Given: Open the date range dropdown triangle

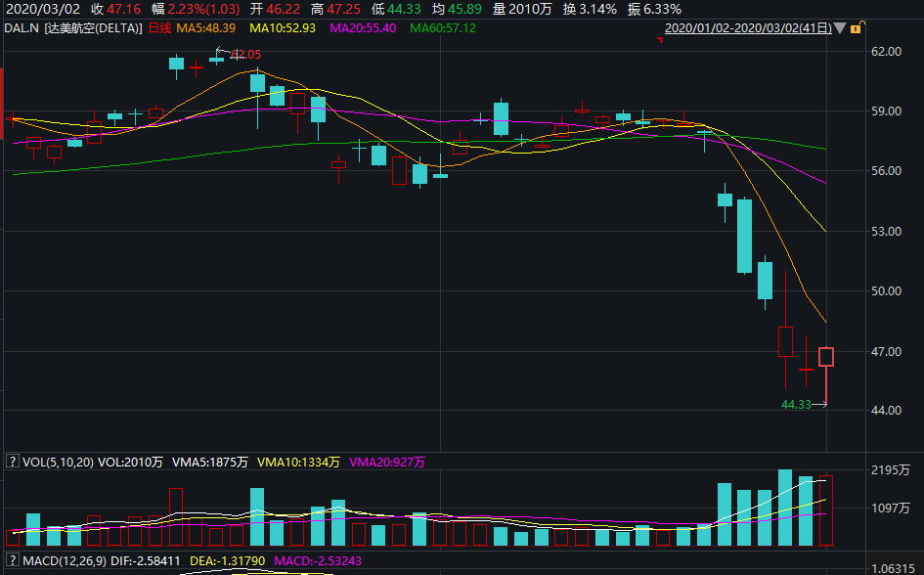Looking at the screenshot, I should pos(840,28).
